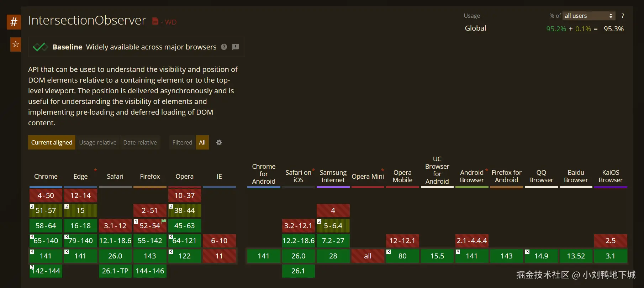
Task: Select the Edge 15 cell
Action: point(80,210)
